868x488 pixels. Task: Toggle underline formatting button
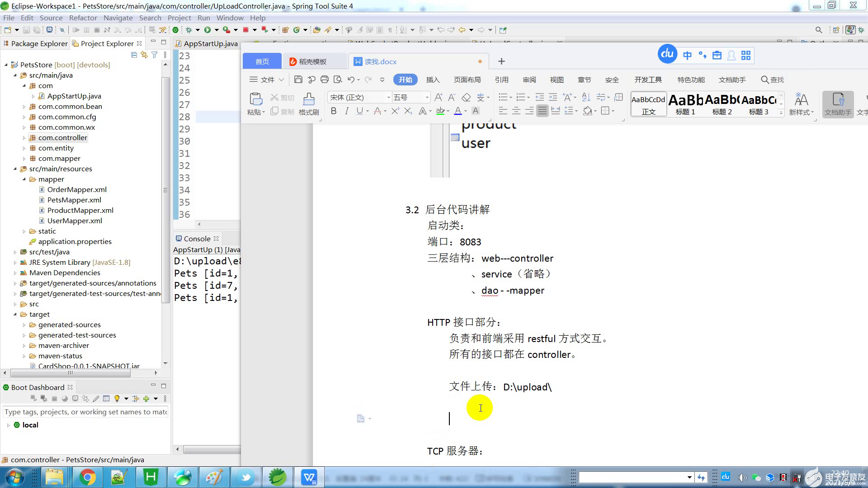tap(359, 111)
